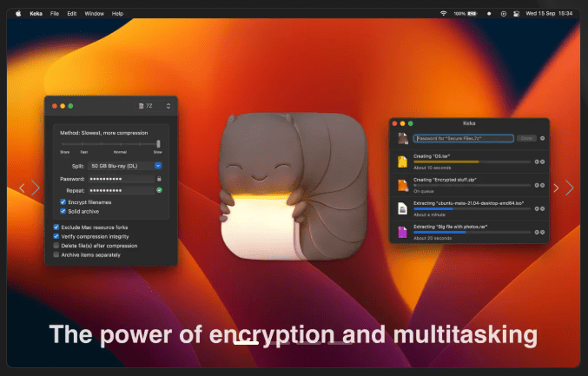Screen dimensions: 588x376
Task: Open the Help menu
Action: pos(117,14)
